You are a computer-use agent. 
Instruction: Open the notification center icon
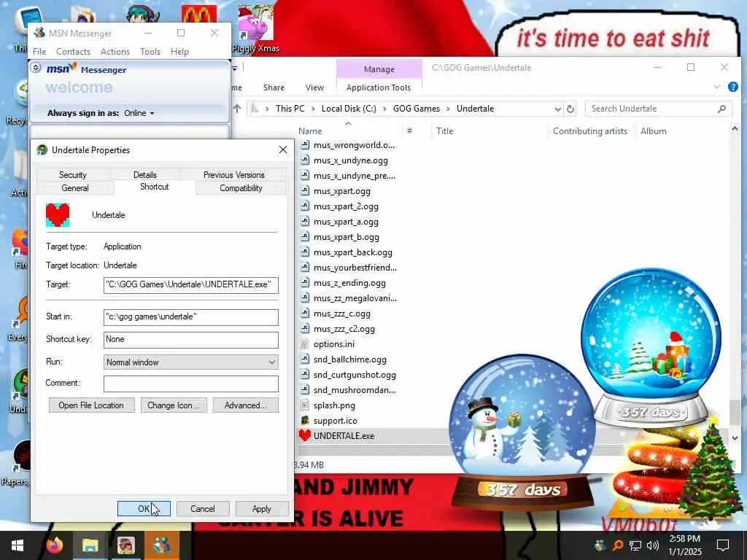point(723,545)
